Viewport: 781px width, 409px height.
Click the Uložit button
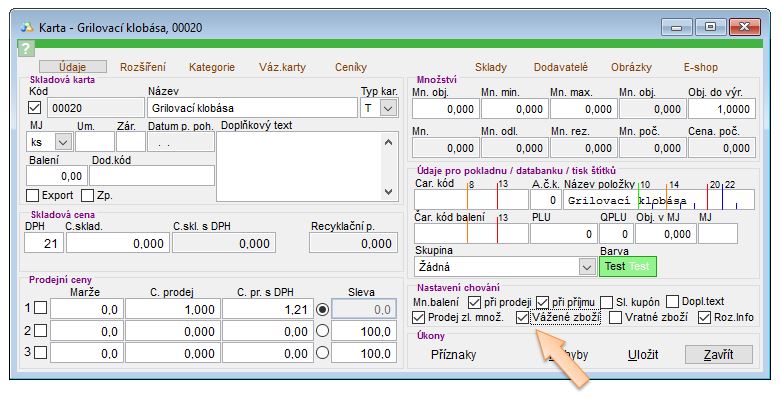click(643, 355)
